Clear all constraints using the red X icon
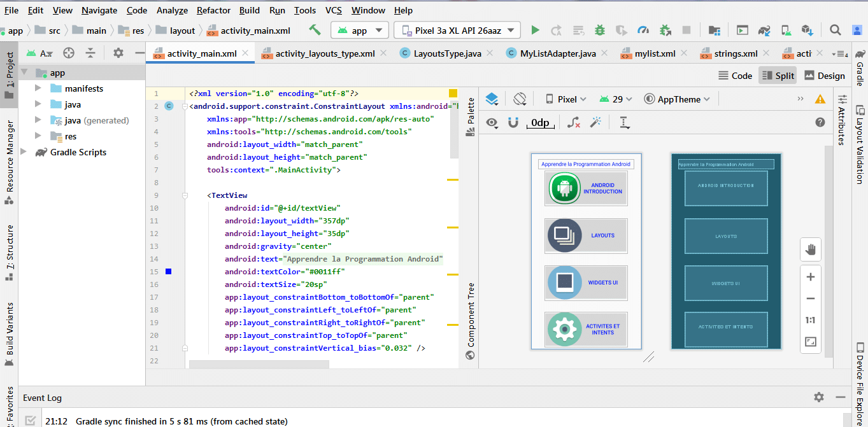The image size is (868, 427). tap(573, 122)
